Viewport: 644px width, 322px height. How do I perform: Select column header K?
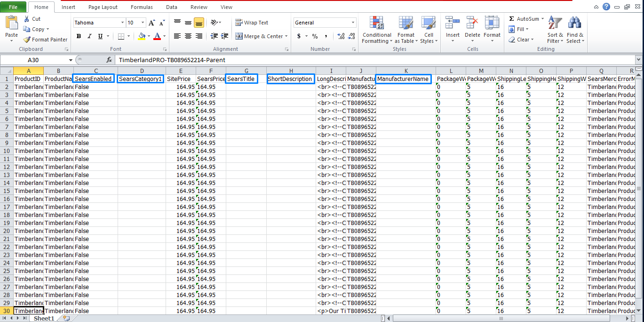406,71
